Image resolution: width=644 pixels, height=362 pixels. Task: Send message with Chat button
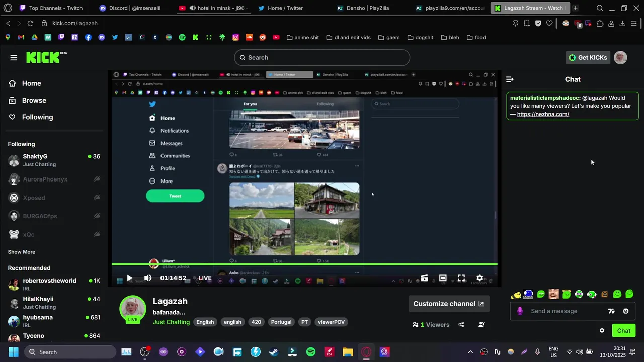624,330
